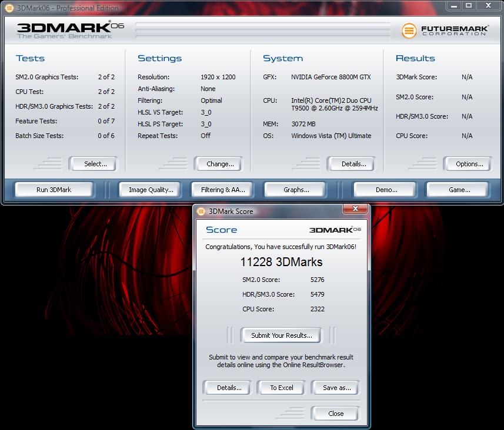The image size is (504, 430).
Task: Open Results Options
Action: point(469,164)
